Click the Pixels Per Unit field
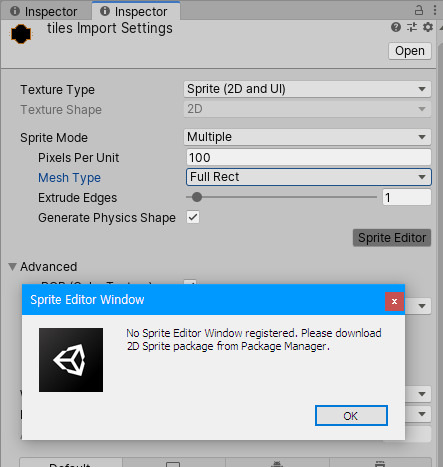Viewport: 443px width, 467px height. coord(308,157)
